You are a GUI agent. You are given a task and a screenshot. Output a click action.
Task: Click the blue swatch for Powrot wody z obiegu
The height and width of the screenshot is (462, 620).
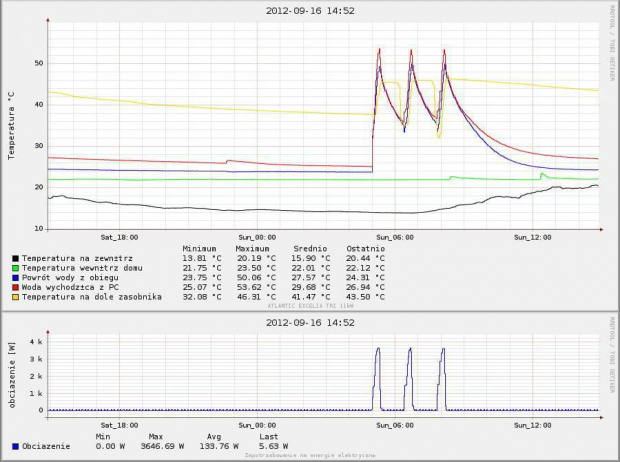click(15, 278)
